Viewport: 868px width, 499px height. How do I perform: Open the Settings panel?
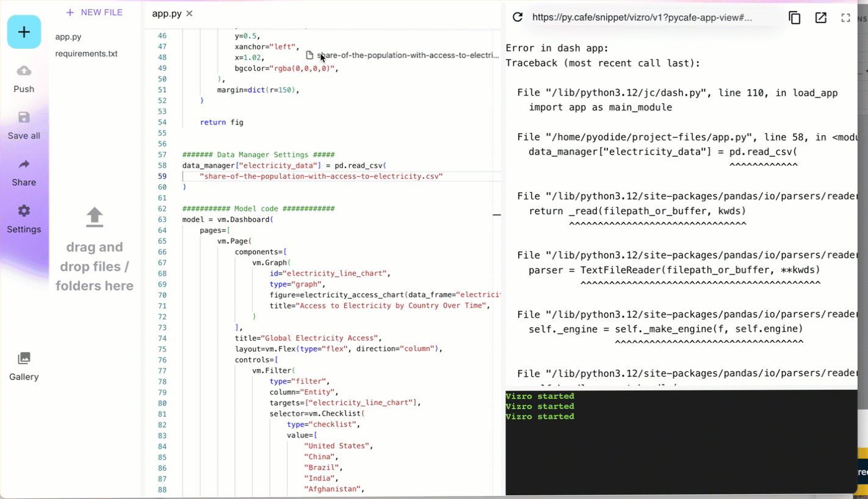pyautogui.click(x=24, y=220)
